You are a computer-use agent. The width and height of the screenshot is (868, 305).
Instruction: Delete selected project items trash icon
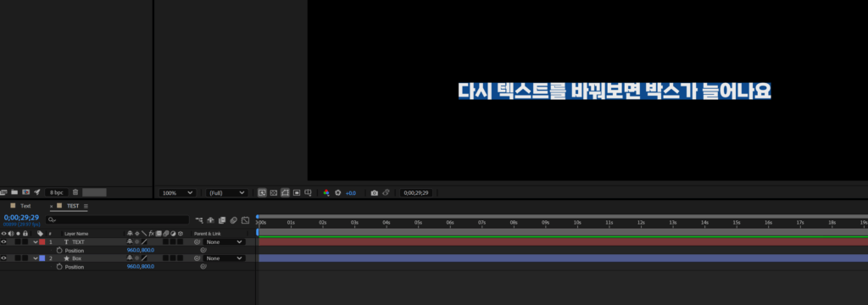pyautogui.click(x=75, y=192)
